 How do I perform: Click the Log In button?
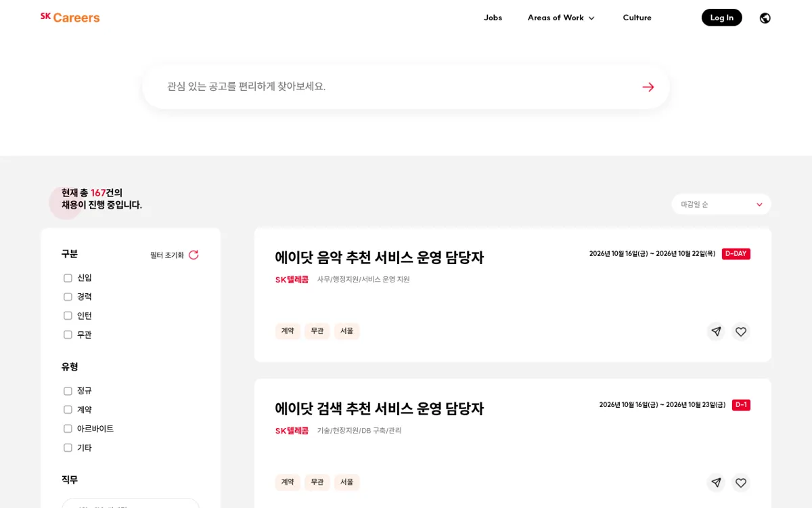tap(721, 18)
